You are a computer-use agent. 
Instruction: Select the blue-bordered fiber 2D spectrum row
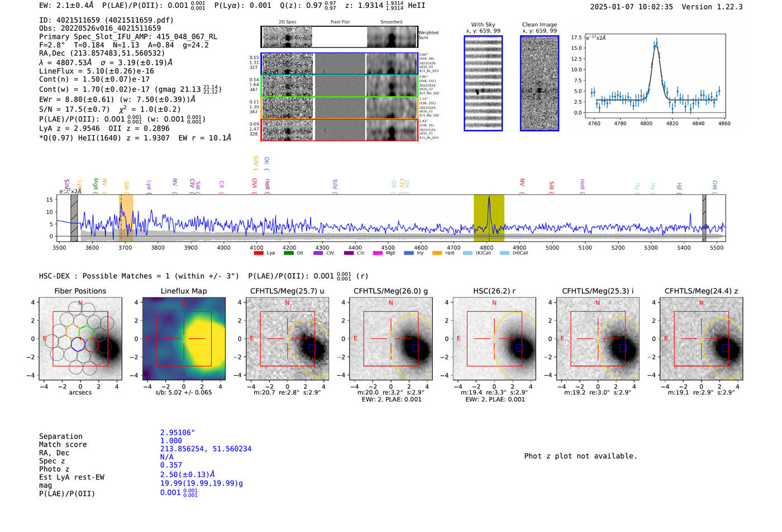tap(339, 64)
